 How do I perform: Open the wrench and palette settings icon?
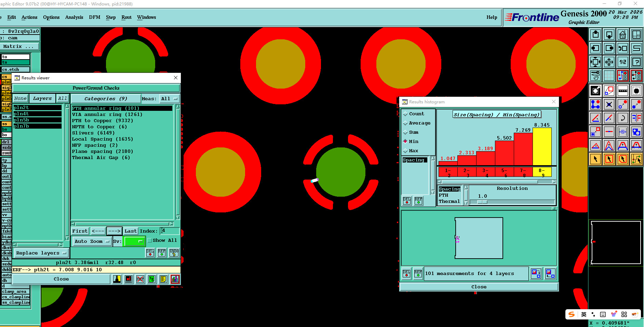pos(595,76)
